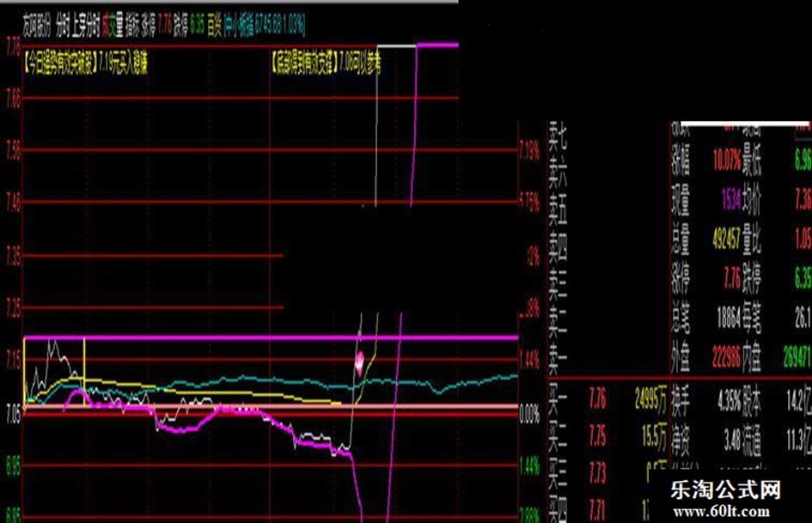Select the 卖三 order book row
Screen dimensions: 812x523
pyautogui.click(x=558, y=283)
